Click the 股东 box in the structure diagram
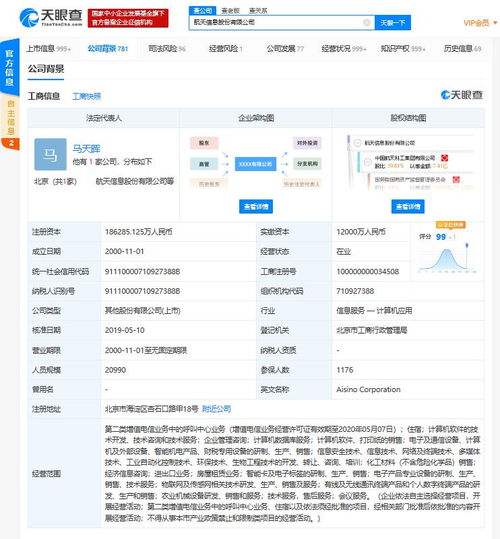Viewport: 500px width, 539px height. tap(204, 143)
